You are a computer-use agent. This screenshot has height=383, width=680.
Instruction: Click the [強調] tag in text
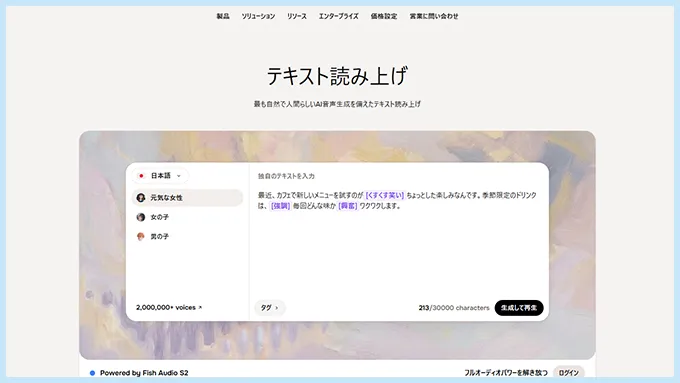point(281,206)
